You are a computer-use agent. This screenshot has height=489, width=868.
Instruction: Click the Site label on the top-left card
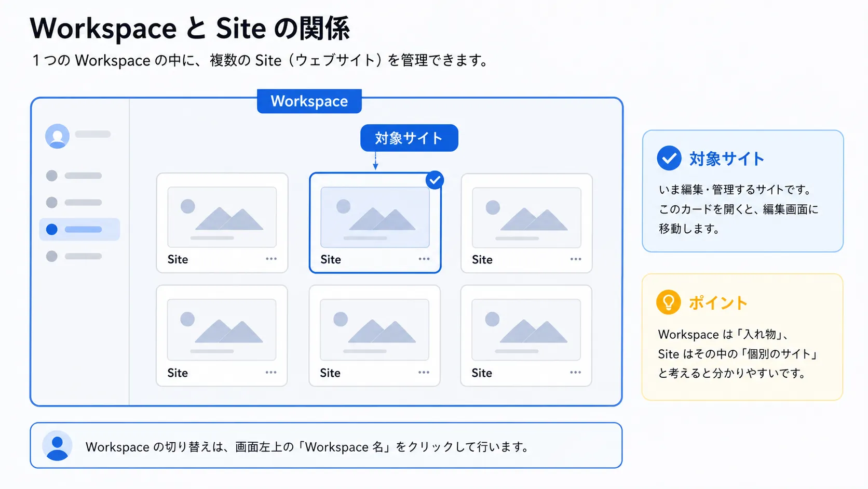178,259
